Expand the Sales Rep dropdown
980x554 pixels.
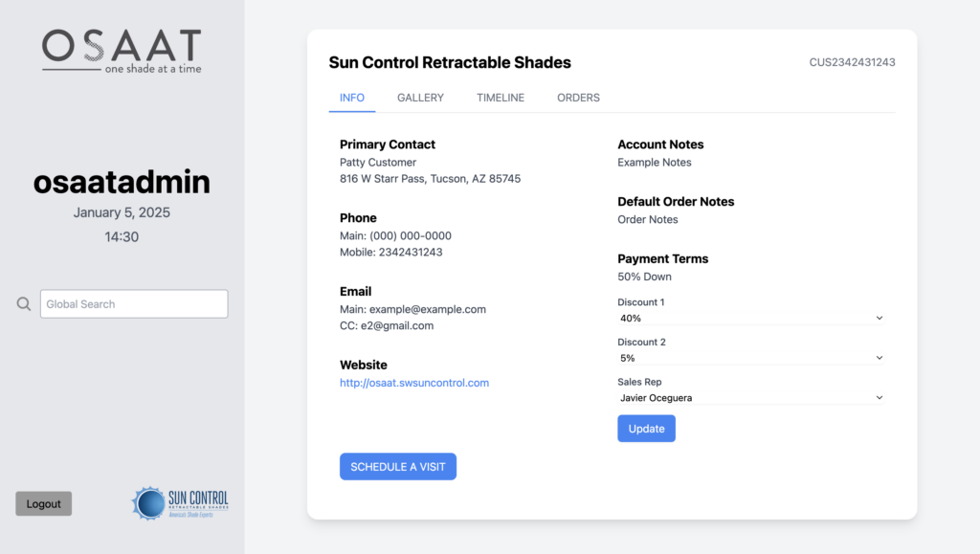tap(750, 398)
